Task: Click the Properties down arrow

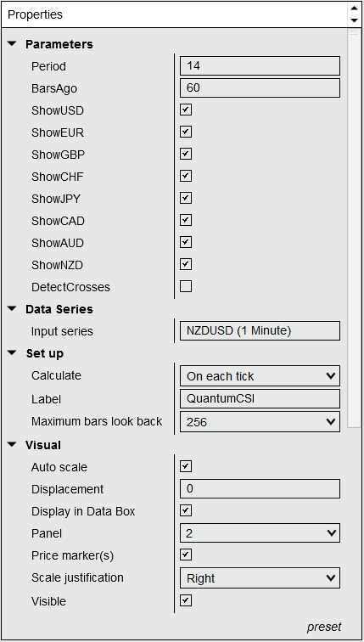Action: tap(353, 20)
